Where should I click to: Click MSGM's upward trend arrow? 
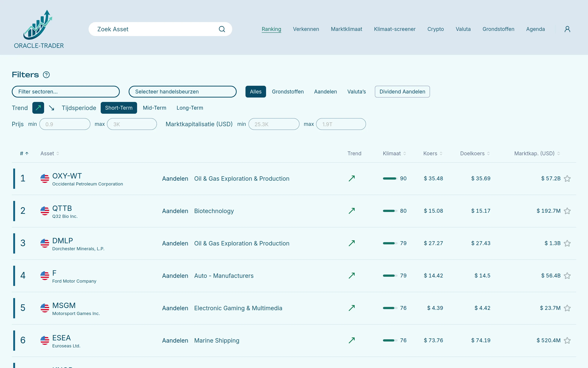352,308
